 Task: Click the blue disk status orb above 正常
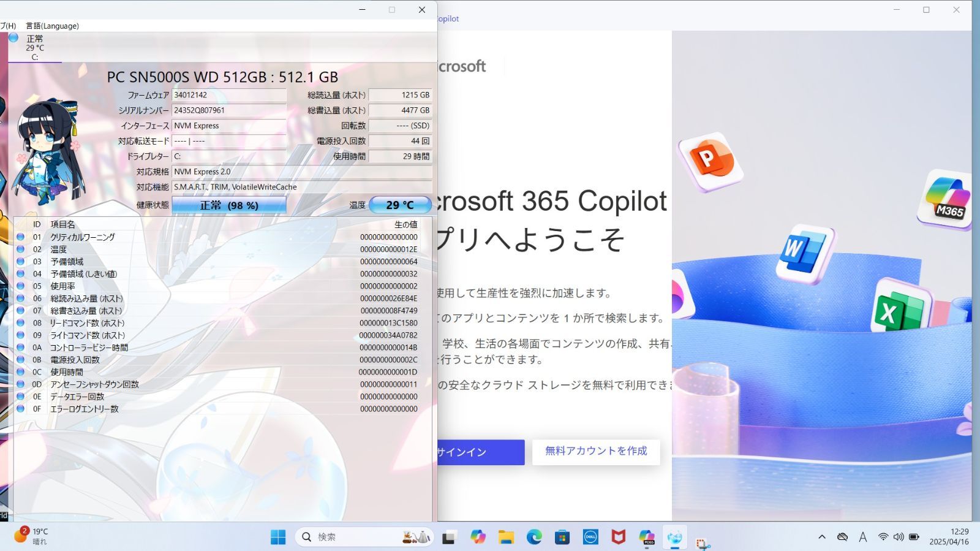click(x=13, y=37)
